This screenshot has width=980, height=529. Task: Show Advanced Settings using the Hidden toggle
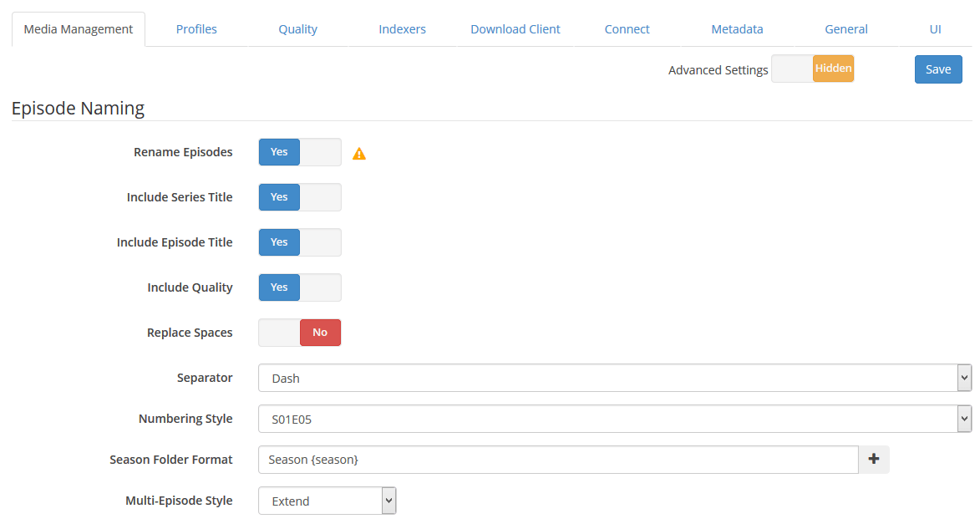[x=812, y=69]
